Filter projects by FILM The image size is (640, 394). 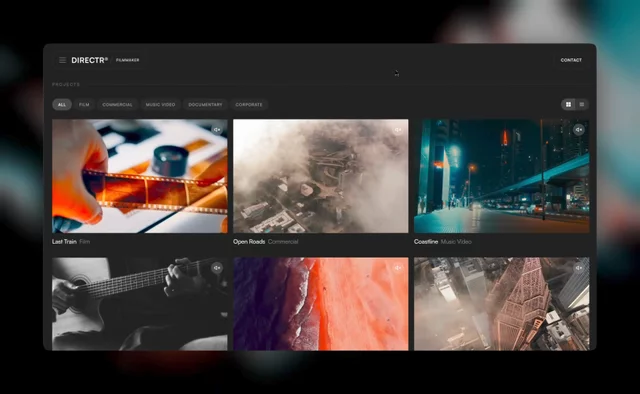[84, 105]
